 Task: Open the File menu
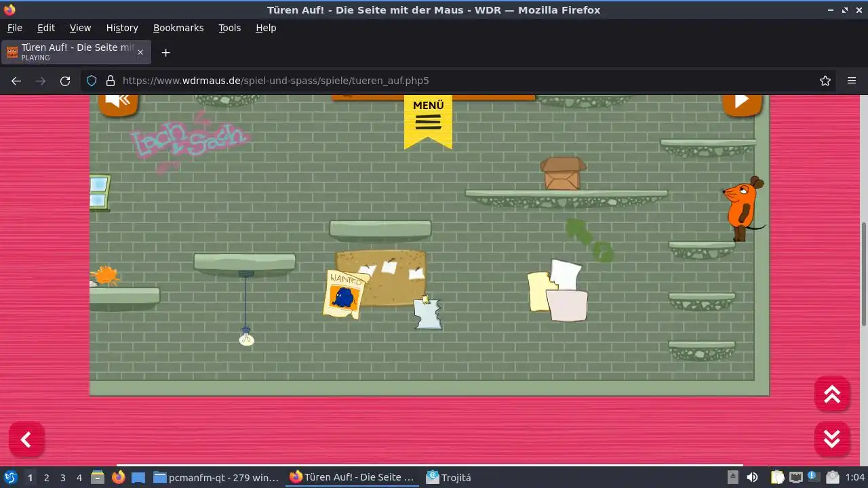[x=14, y=28]
